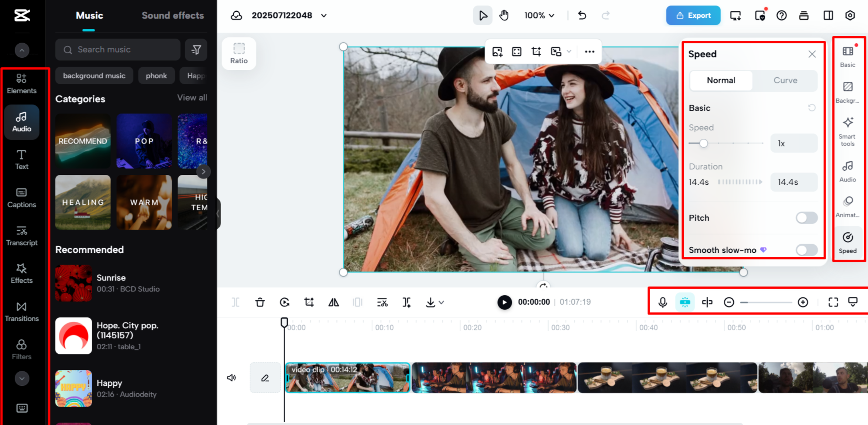
Task: Turn on Smooth slow-mo switch
Action: [806, 250]
